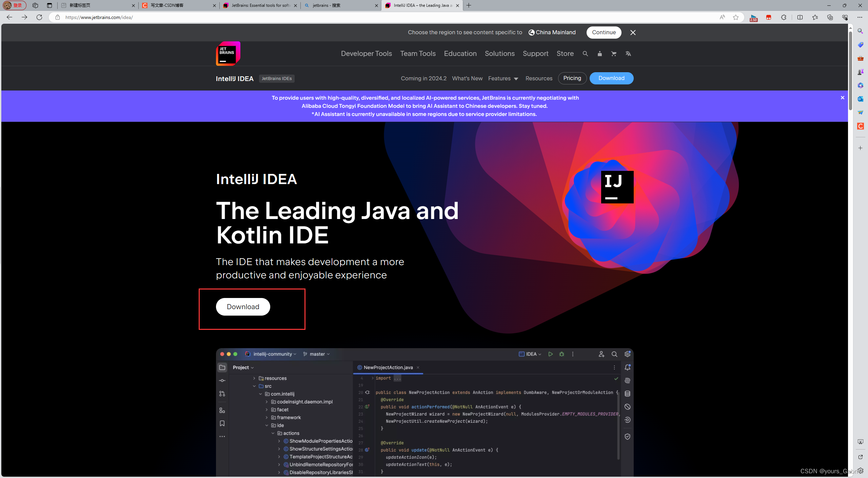Click the JetBrains IDEs tag
This screenshot has width=868, height=478.
click(277, 78)
